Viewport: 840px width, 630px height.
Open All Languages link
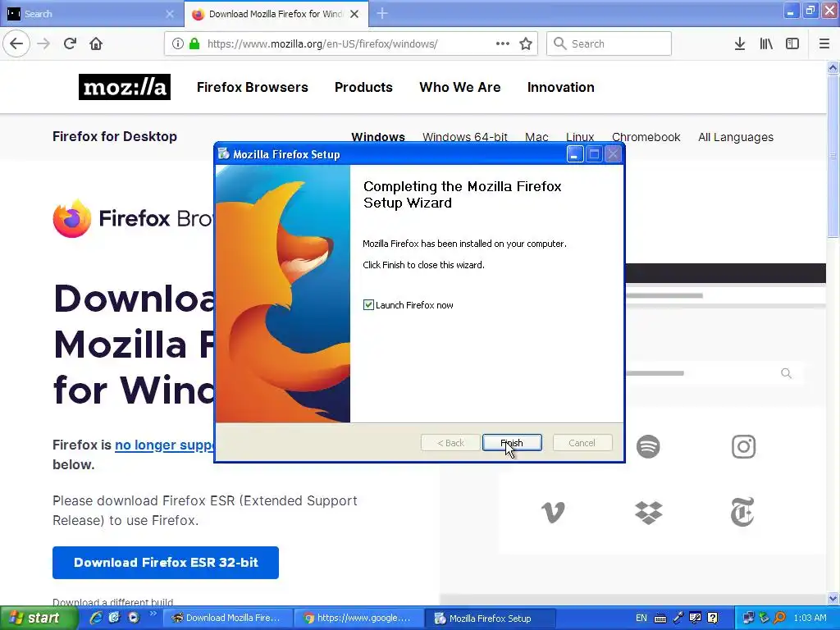coord(736,137)
